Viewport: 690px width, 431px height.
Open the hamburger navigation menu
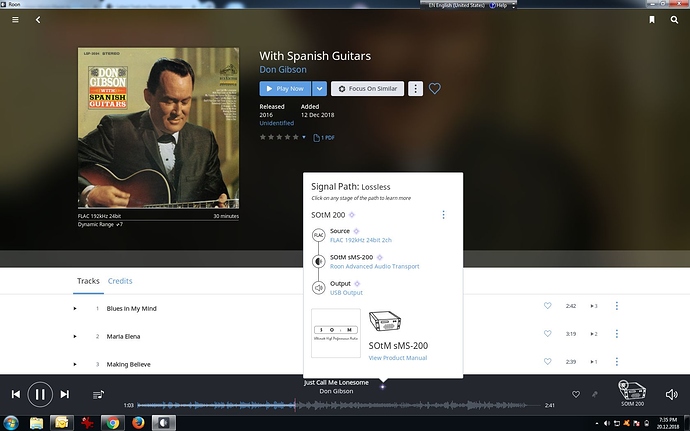tap(15, 20)
